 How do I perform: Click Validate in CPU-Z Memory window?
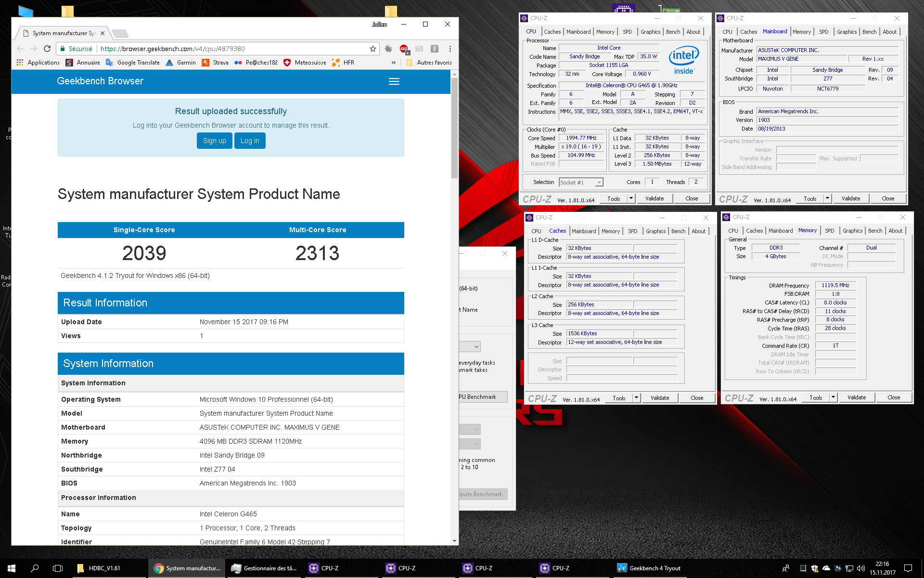857,397
